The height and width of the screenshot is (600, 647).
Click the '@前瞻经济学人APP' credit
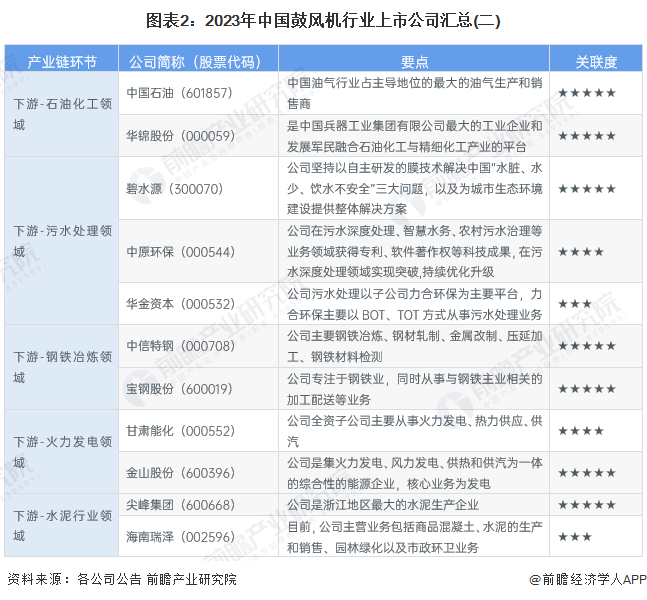click(588, 579)
